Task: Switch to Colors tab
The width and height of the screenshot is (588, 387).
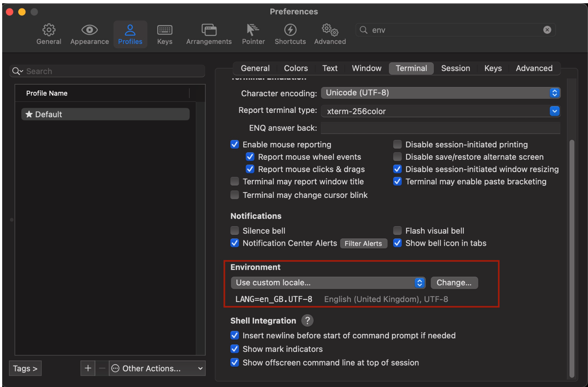Action: (x=296, y=68)
